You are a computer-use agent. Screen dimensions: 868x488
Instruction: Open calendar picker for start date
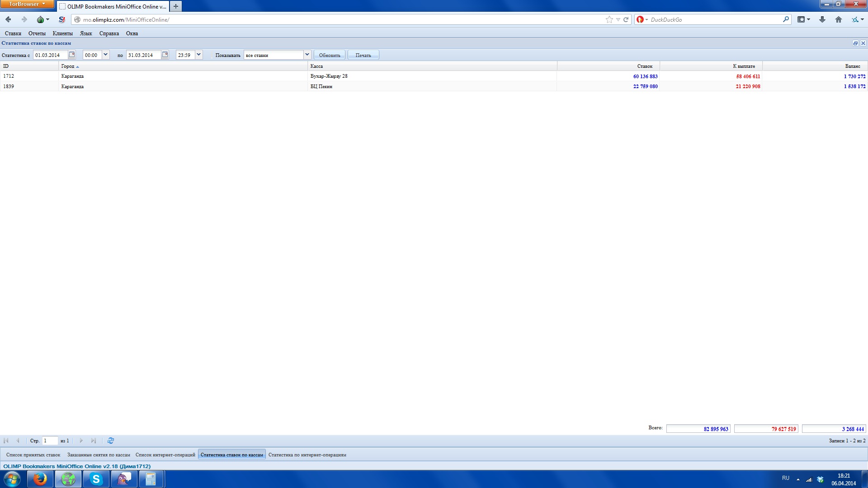pyautogui.click(x=72, y=55)
